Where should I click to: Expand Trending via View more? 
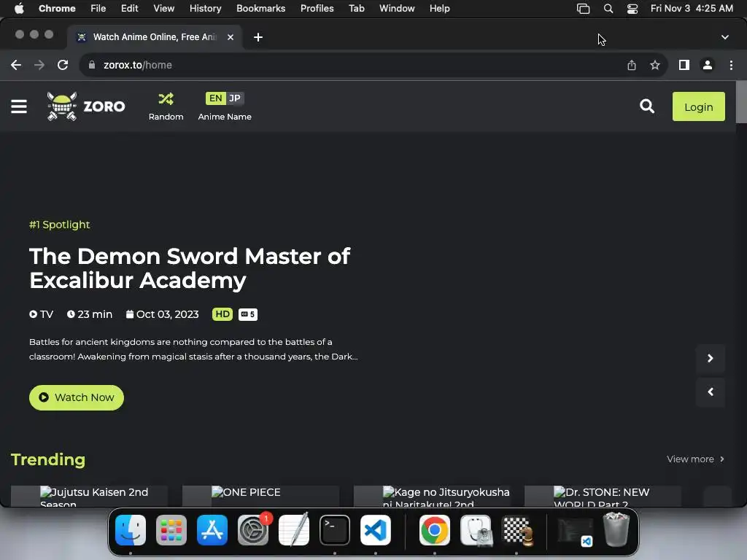(x=695, y=459)
